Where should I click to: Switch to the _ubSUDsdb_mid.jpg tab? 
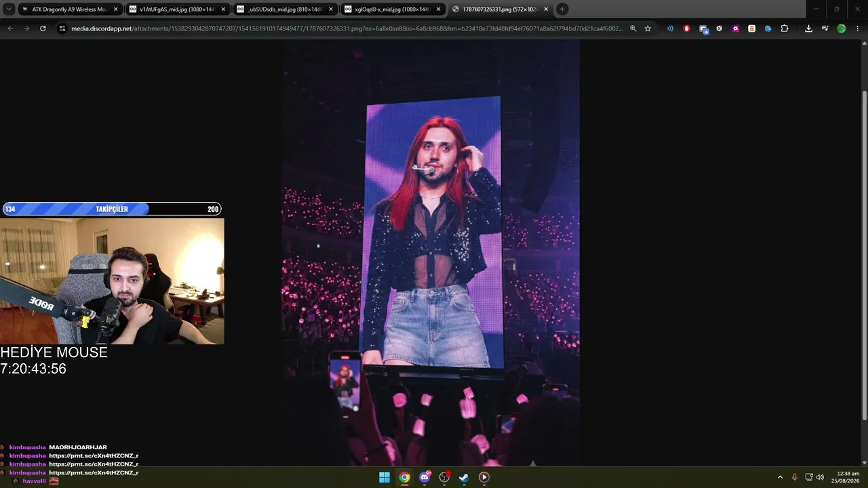pos(285,9)
